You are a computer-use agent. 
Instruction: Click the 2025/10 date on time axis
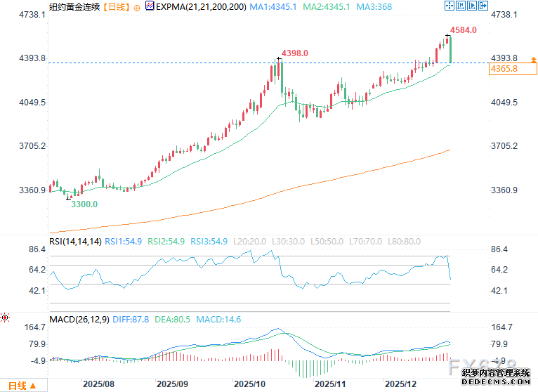[x=250, y=384]
